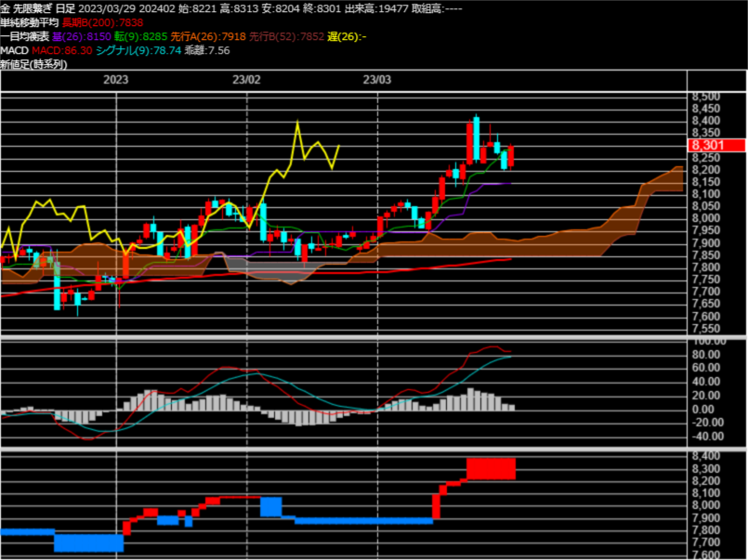Click the -40.00 MACD axis label
This screenshot has width=748, height=560.
coord(707,436)
